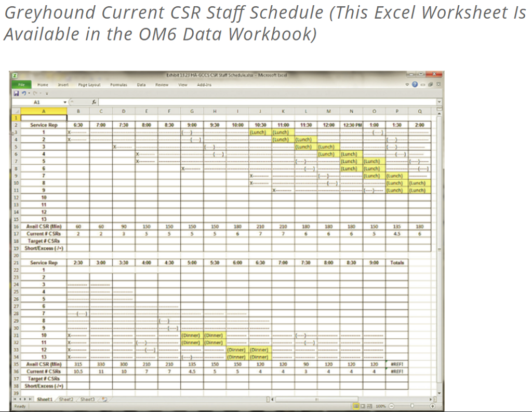Restore down the workbook window icon
Viewport: 532px width, 412px height.
click(x=430, y=85)
